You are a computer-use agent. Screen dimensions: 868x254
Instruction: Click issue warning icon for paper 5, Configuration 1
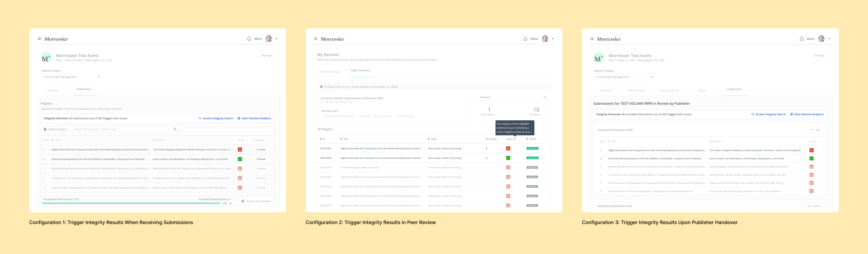coord(240,188)
